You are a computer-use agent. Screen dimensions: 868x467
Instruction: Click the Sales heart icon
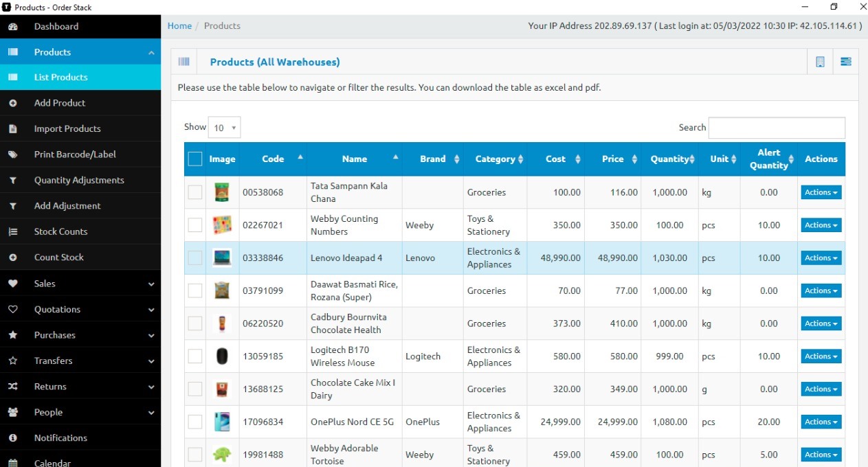(12, 284)
